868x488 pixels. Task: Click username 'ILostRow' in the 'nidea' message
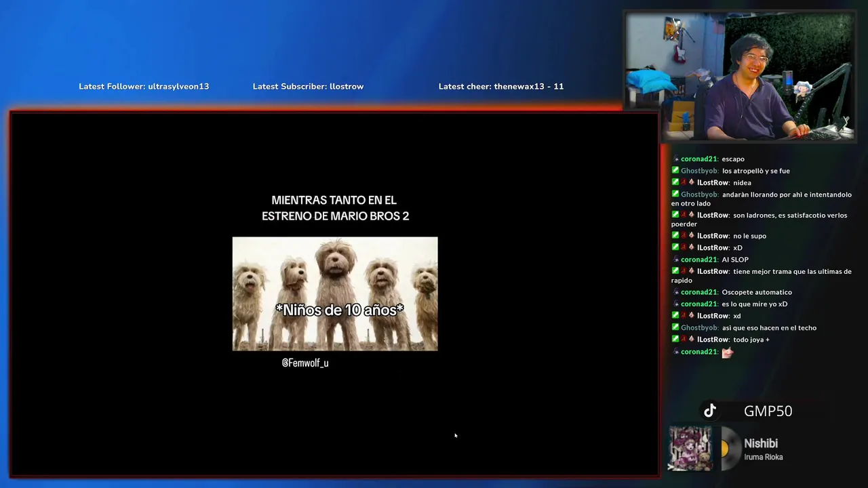click(x=713, y=182)
